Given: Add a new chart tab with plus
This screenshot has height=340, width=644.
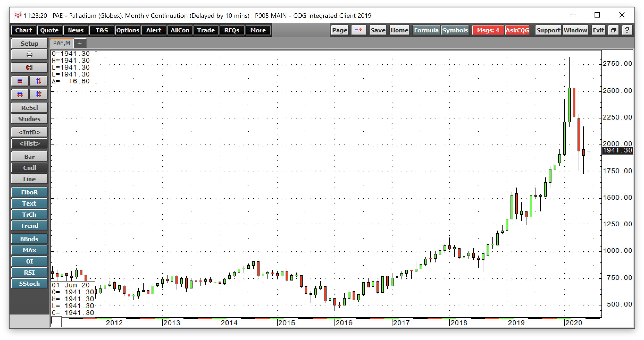Looking at the screenshot, I should pos(80,43).
